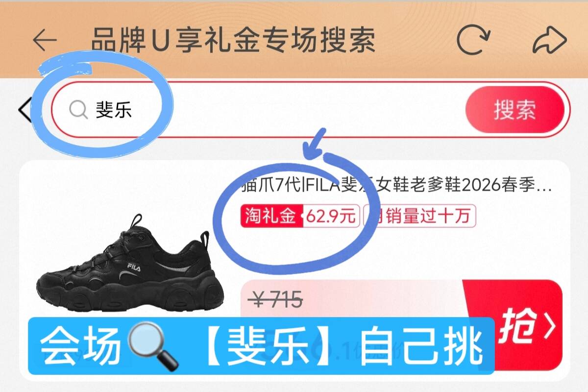Tap the share arrow icon
The height and width of the screenshot is (392, 588).
point(550,40)
